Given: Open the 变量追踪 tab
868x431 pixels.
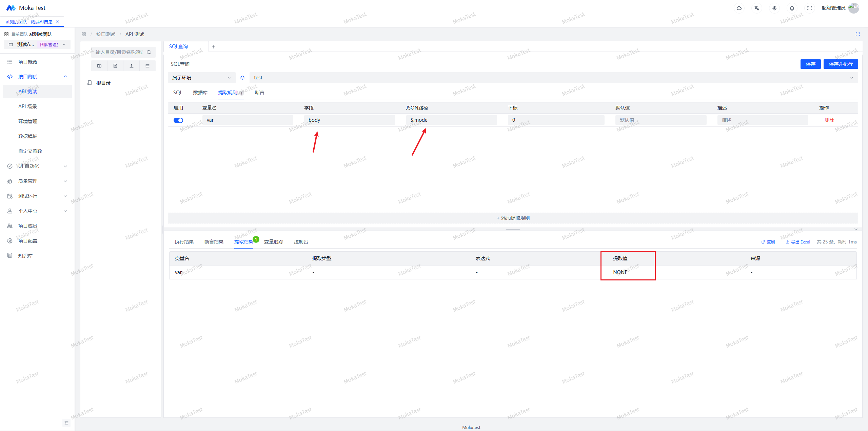Looking at the screenshot, I should [274, 242].
